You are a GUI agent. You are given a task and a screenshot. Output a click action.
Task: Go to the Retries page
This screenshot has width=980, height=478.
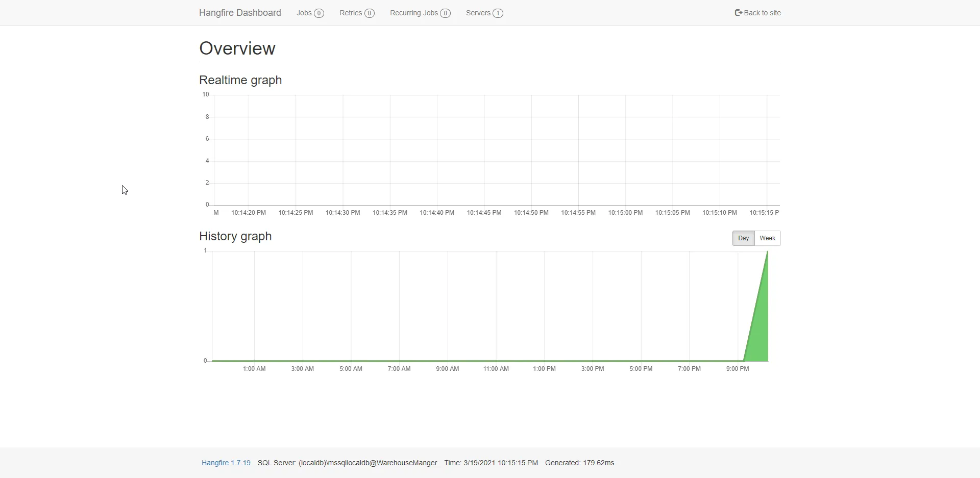[351, 13]
